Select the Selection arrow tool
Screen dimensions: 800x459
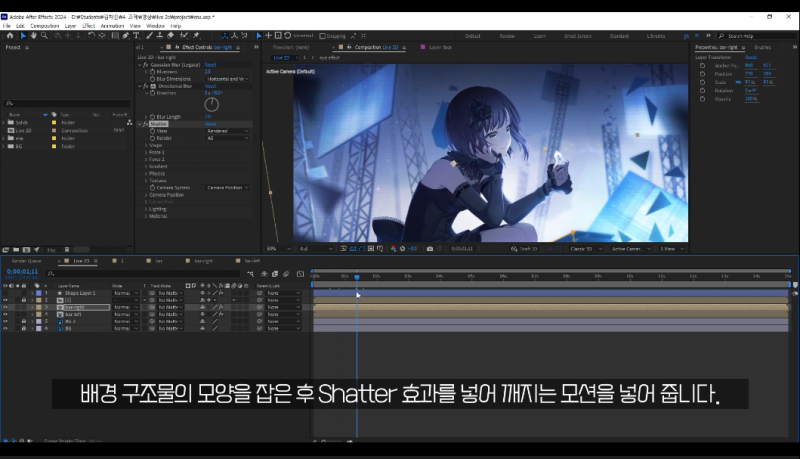(x=22, y=35)
